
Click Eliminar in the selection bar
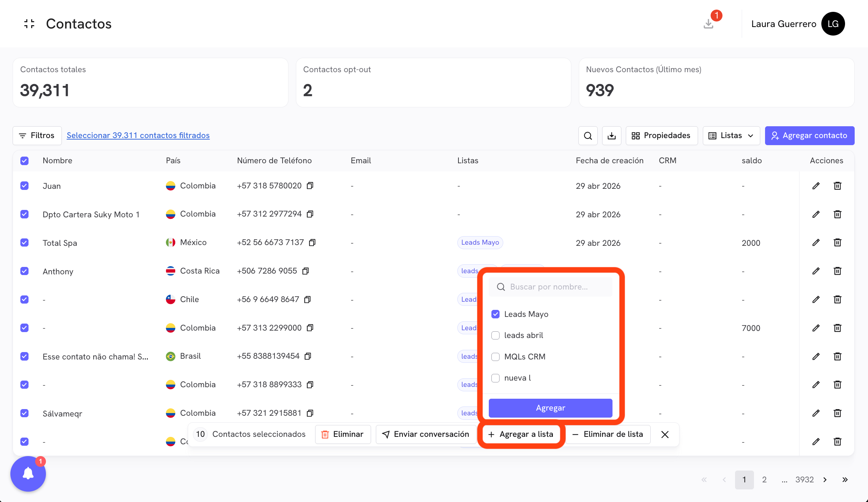pos(343,434)
